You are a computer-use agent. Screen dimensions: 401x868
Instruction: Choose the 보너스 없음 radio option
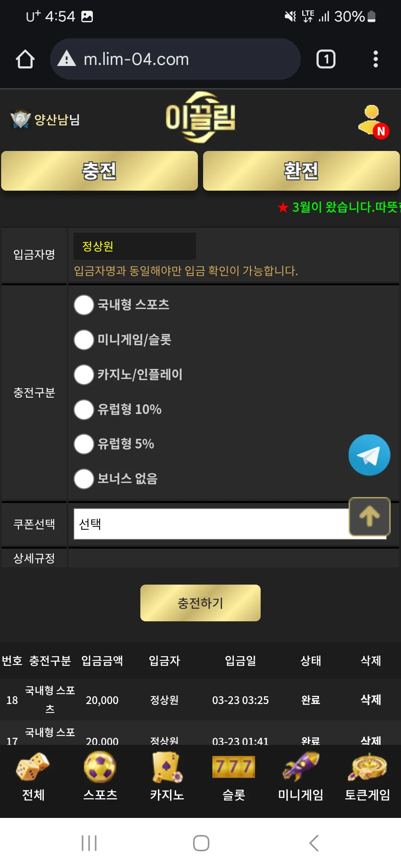pos(84,479)
